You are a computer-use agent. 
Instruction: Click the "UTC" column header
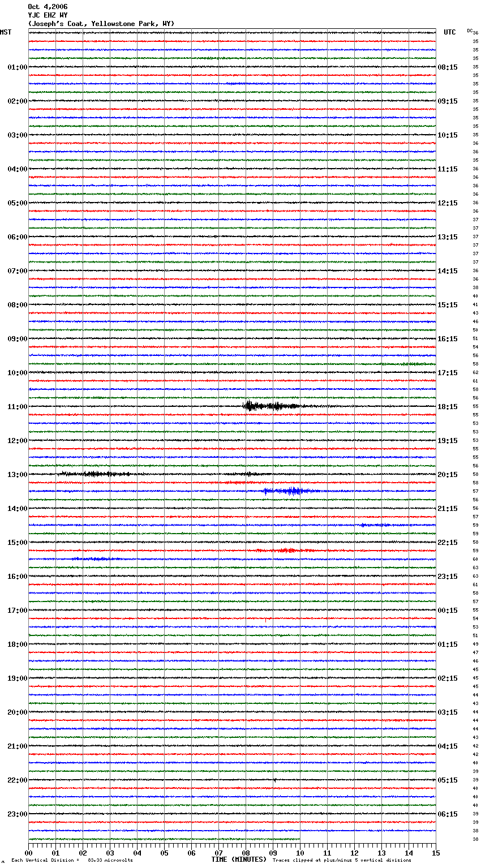click(450, 32)
